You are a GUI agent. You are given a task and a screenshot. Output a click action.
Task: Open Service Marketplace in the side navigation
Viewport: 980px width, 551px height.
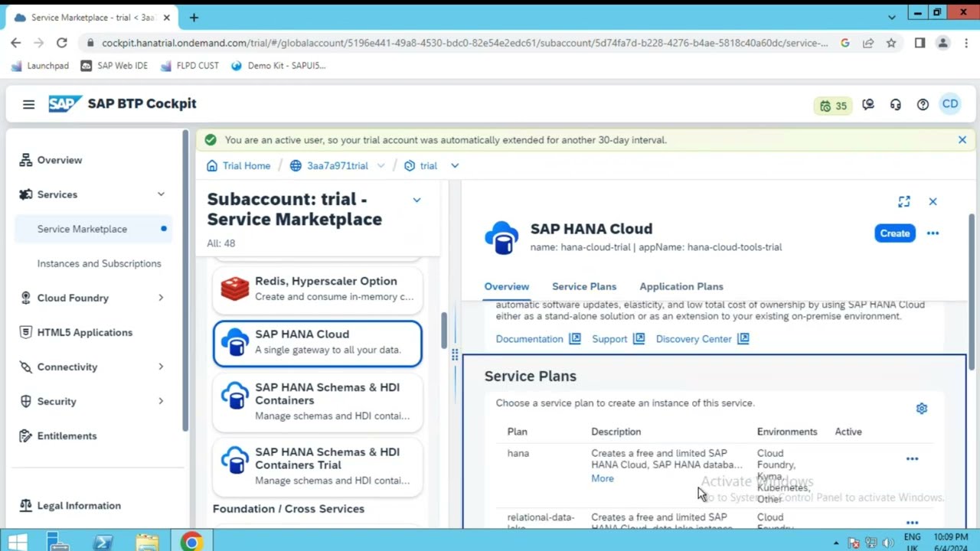(93, 229)
